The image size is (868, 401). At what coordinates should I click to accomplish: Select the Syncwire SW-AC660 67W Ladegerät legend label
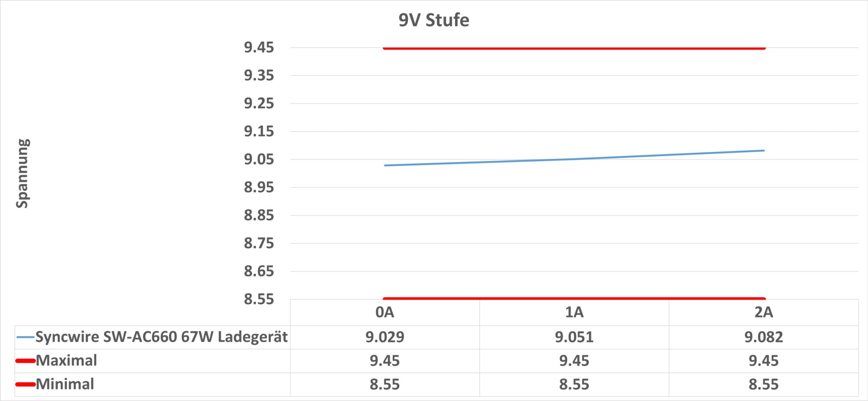[161, 337]
